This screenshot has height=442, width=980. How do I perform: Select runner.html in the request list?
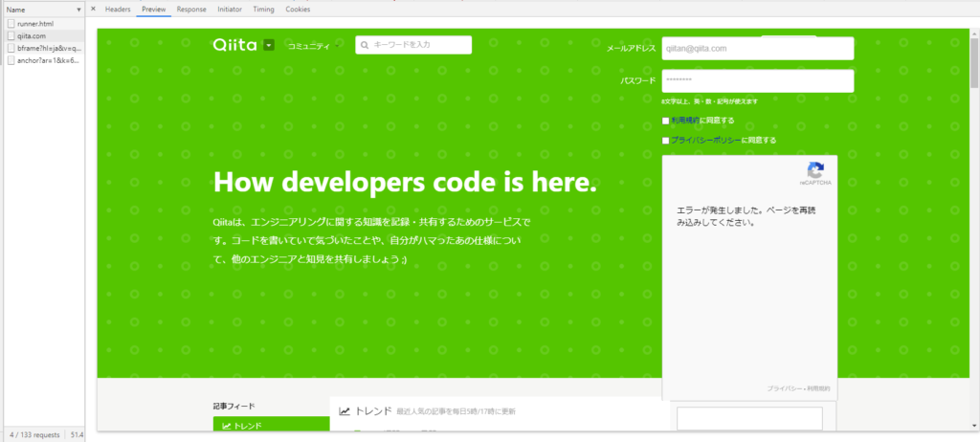(x=44, y=24)
